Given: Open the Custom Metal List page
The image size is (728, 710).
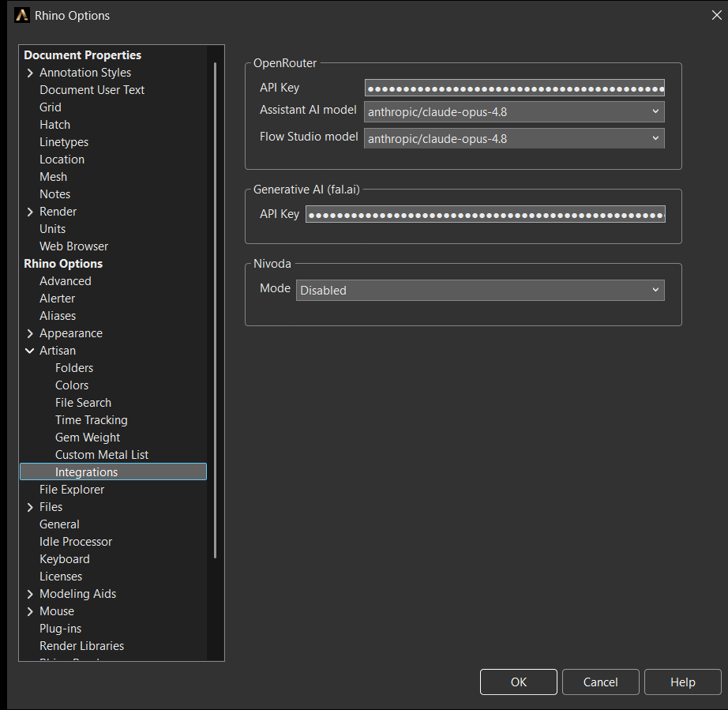Looking at the screenshot, I should pos(102,455).
